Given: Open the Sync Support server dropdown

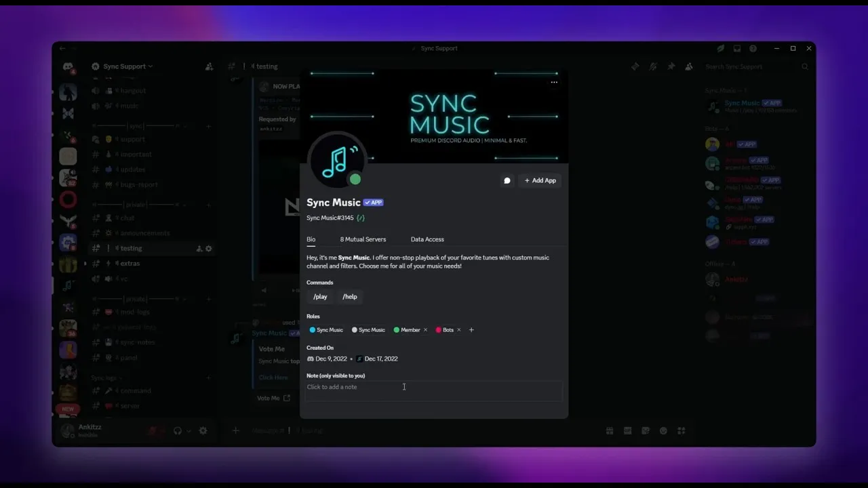Looking at the screenshot, I should pos(127,66).
